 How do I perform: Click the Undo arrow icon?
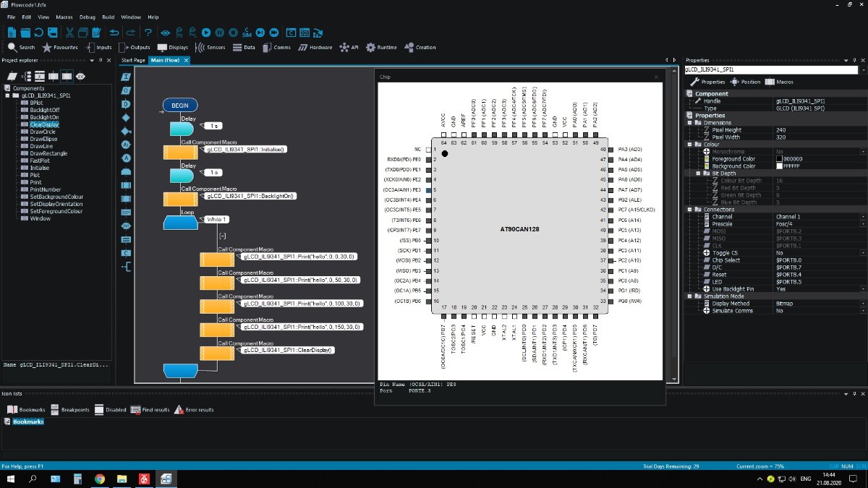point(114,33)
